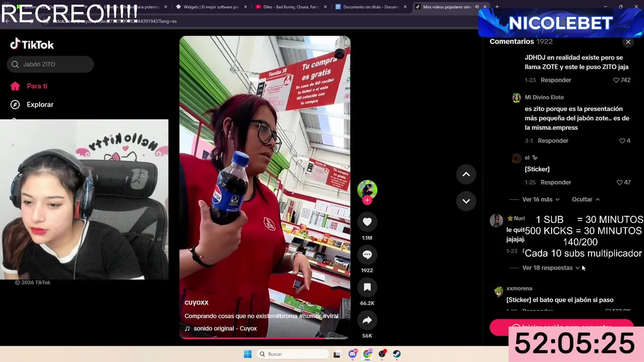This screenshot has width=644, height=362.
Task: Go to the next video with down arrow
Action: pos(466,201)
